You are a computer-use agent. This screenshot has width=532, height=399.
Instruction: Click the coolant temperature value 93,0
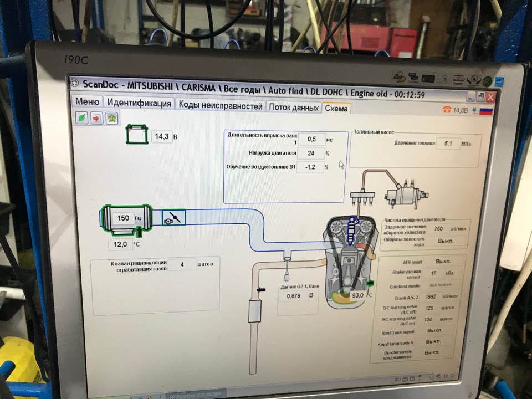(x=357, y=295)
